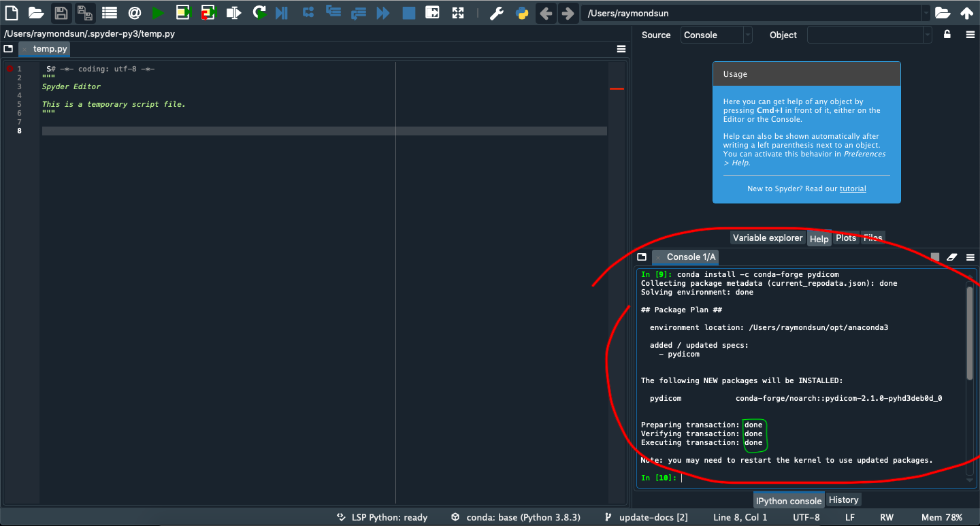Open the editor pane options menu
The width and height of the screenshot is (980, 526).
coord(621,49)
